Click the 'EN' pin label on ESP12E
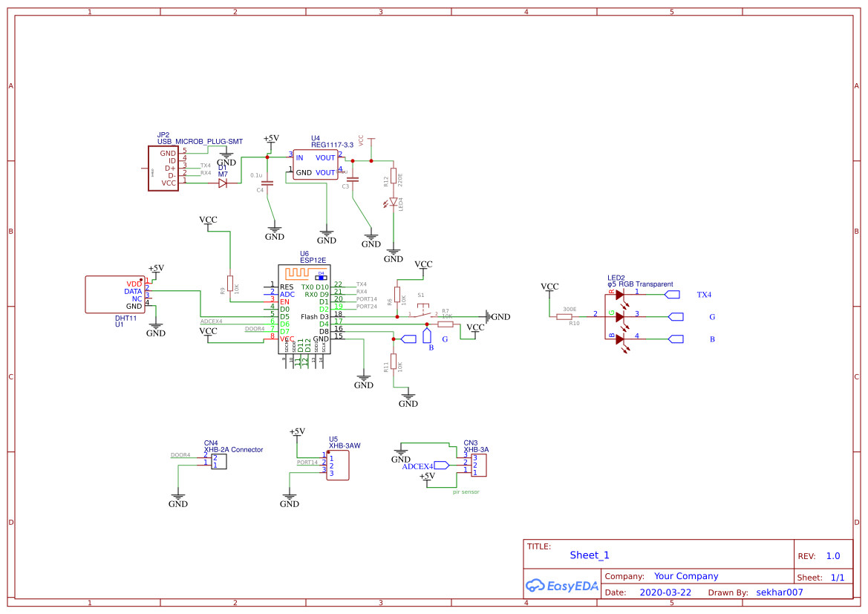Screen dimensions: 868x614 (x=284, y=301)
